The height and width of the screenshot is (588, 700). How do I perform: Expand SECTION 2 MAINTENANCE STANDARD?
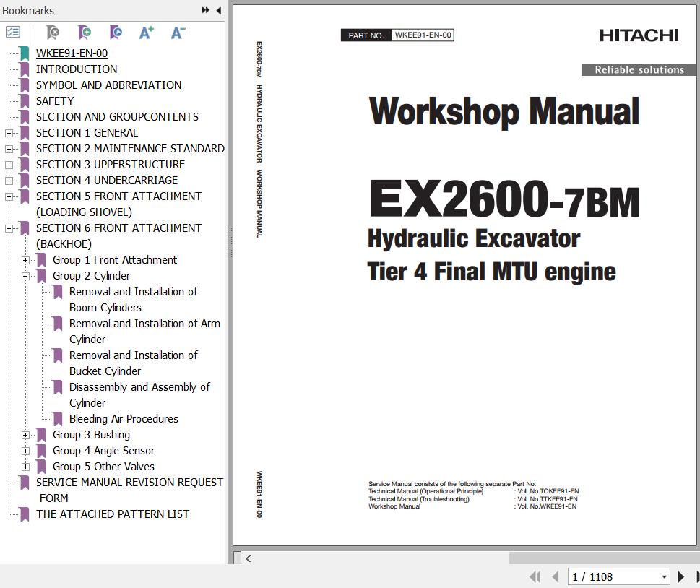point(9,149)
